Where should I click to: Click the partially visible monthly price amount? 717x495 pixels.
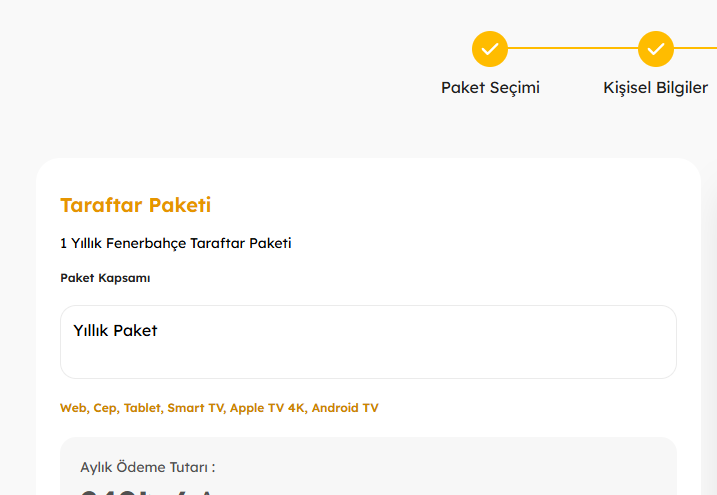pyautogui.click(x=149, y=493)
